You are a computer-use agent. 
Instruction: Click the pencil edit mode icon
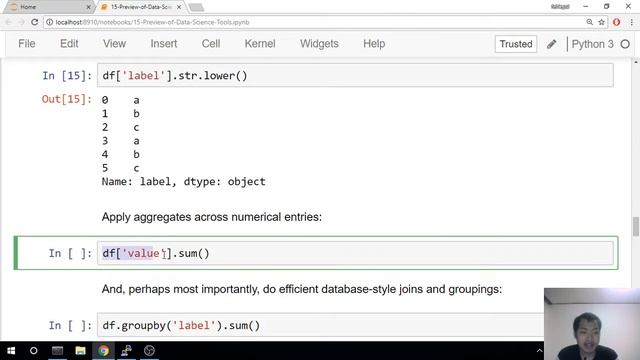click(x=551, y=44)
